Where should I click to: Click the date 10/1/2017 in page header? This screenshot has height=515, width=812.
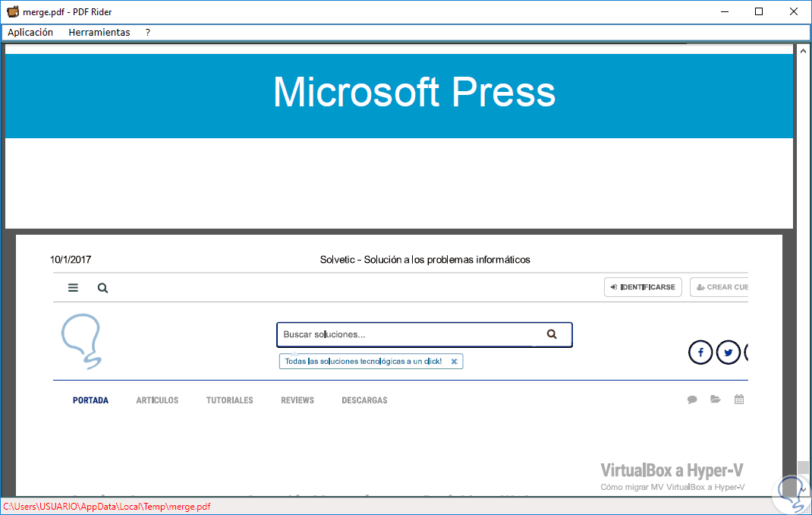click(x=71, y=260)
